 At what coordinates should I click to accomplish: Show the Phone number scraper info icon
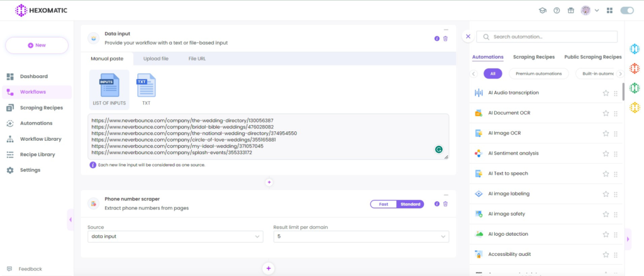coord(436,204)
